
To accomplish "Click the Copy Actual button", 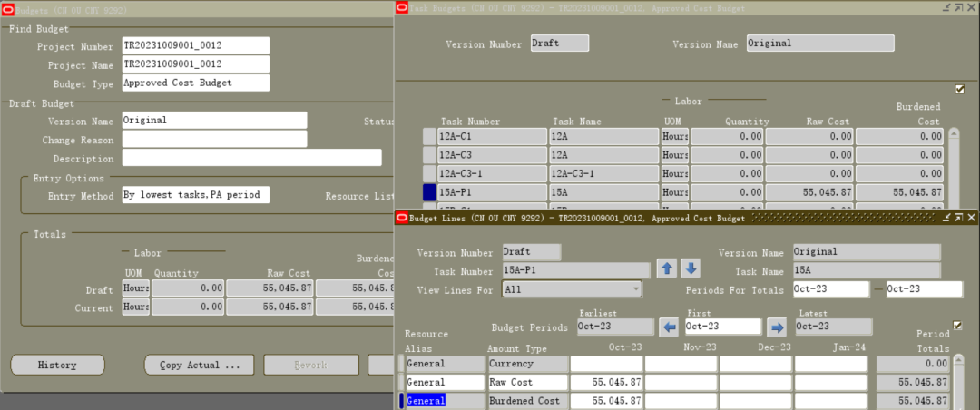I will pos(200,365).
